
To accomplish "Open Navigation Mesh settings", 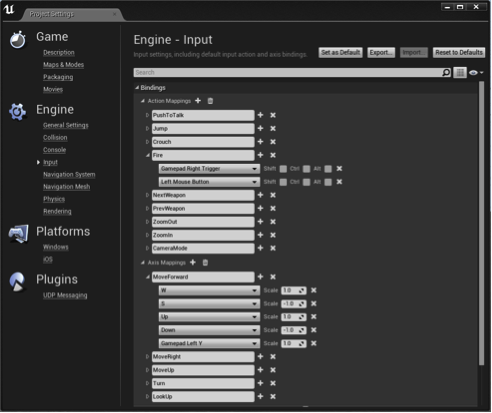I will [66, 187].
